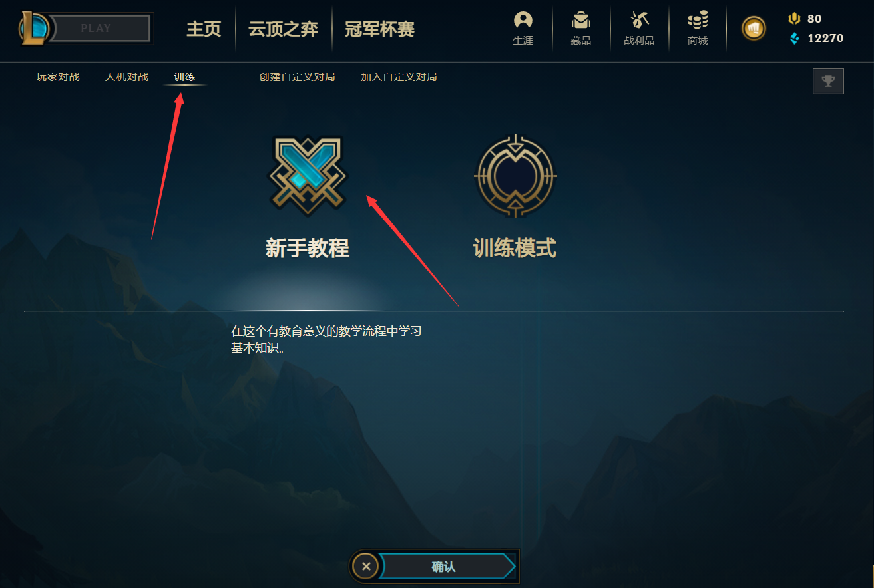Open the 藏品 collection backpack icon
This screenshot has width=874, height=588.
(x=581, y=21)
